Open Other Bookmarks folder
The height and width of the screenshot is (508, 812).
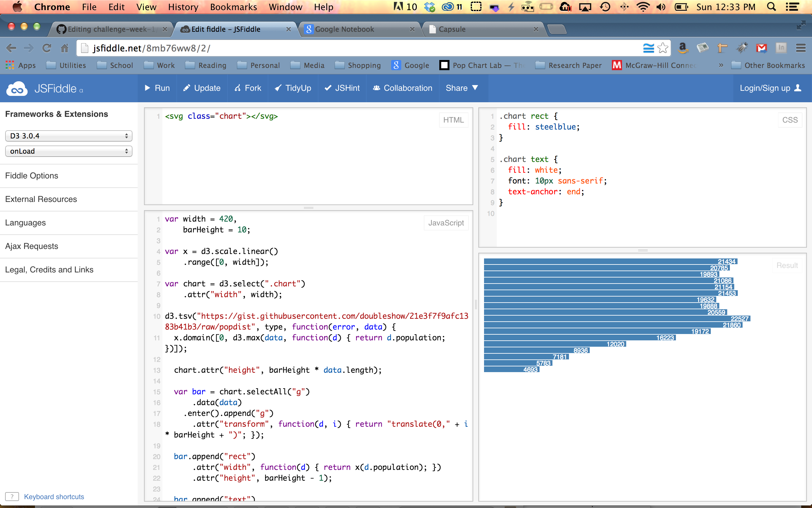(x=768, y=65)
